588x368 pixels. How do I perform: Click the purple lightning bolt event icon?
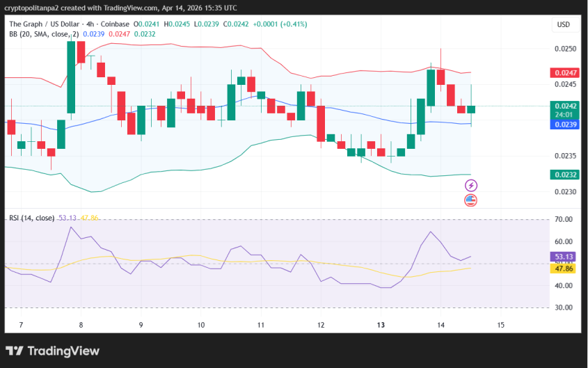471,185
